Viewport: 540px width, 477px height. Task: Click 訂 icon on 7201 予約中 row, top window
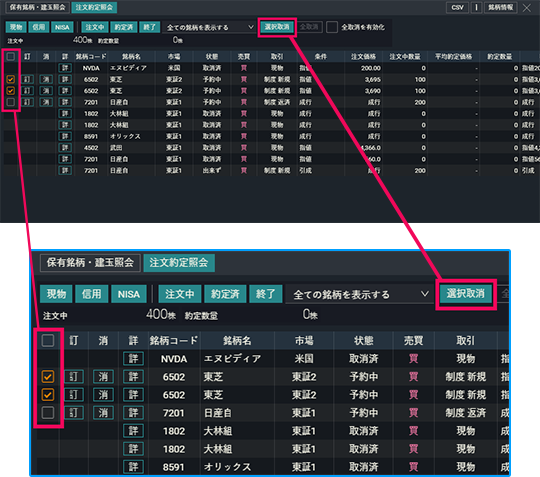pos(28,102)
